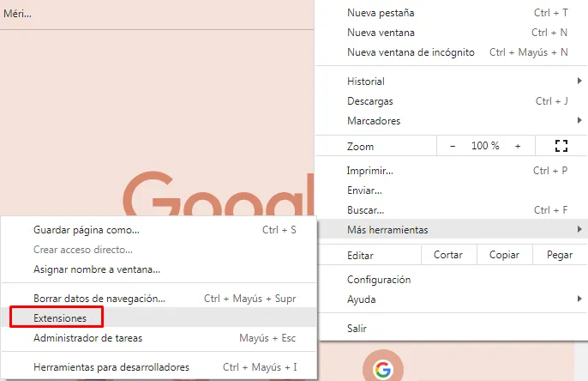Open Nueva pestaña

coord(452,13)
